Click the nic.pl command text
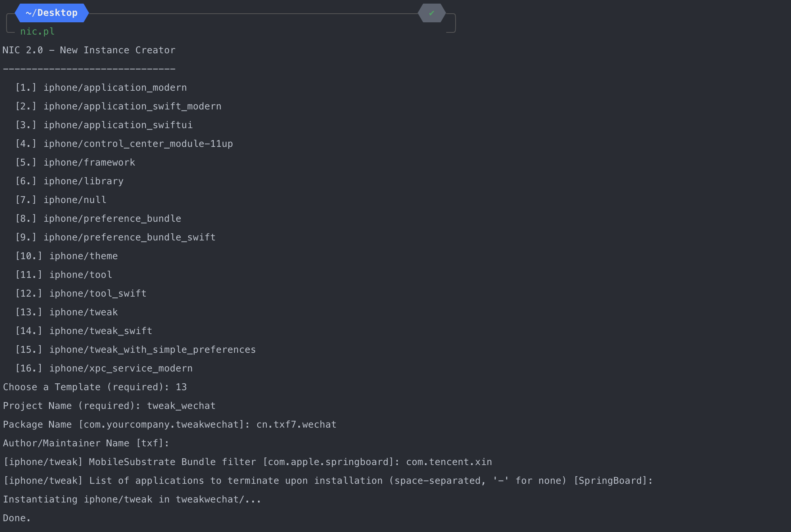 (37, 31)
